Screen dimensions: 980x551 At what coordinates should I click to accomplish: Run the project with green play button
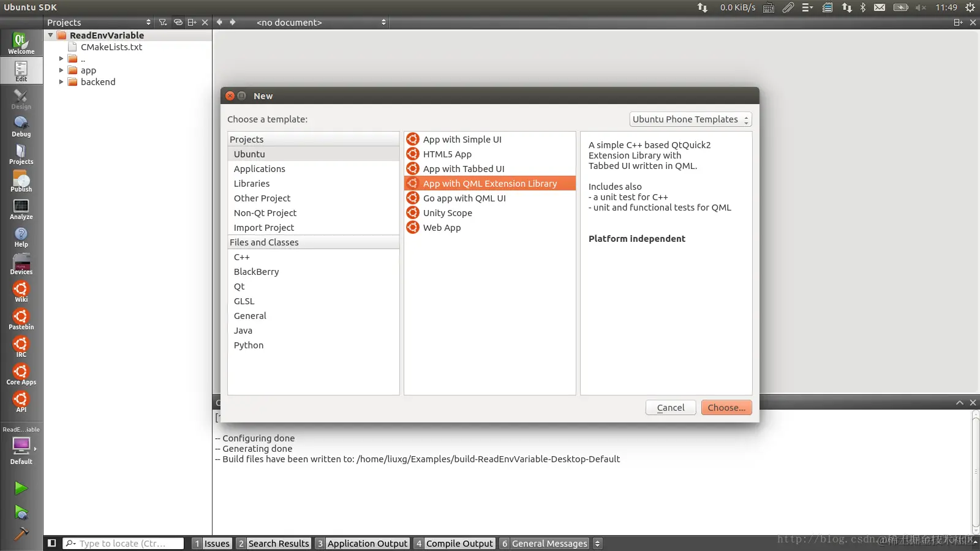pos(21,488)
